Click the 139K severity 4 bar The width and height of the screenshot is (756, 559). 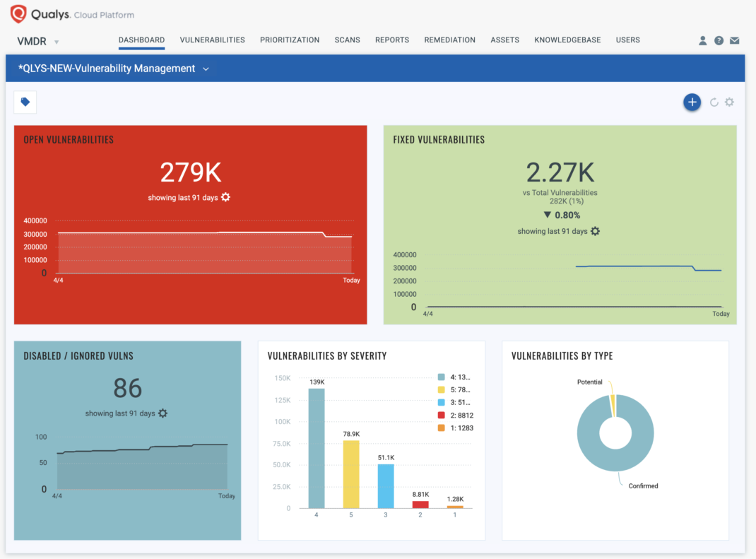pyautogui.click(x=317, y=448)
